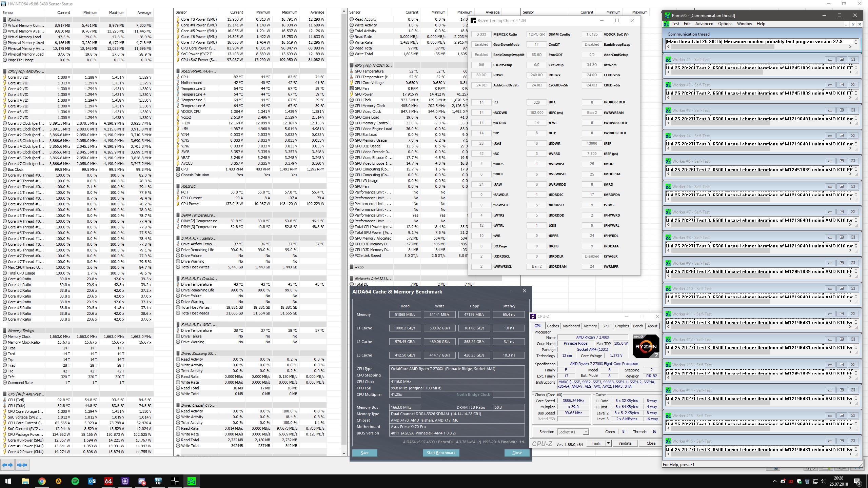
Task: Click HWiNFO expand columns arrows button
Action: click(7, 465)
